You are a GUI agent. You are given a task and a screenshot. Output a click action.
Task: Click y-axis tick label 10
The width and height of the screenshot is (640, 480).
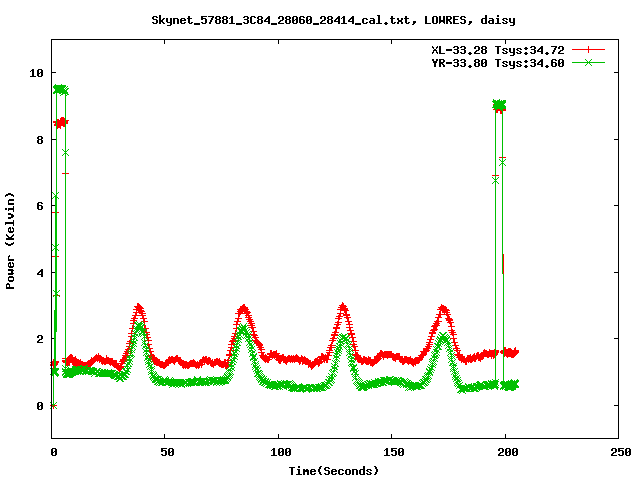(x=36, y=73)
